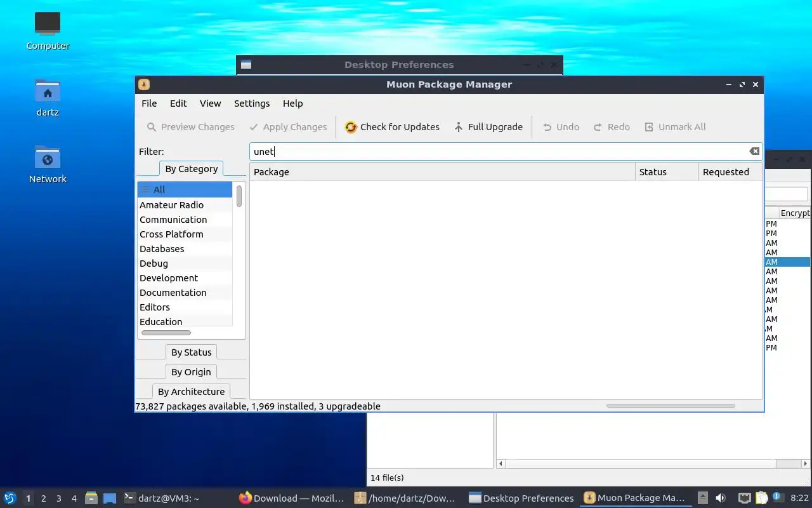Click the clipboard manager tray icon

[762, 498]
